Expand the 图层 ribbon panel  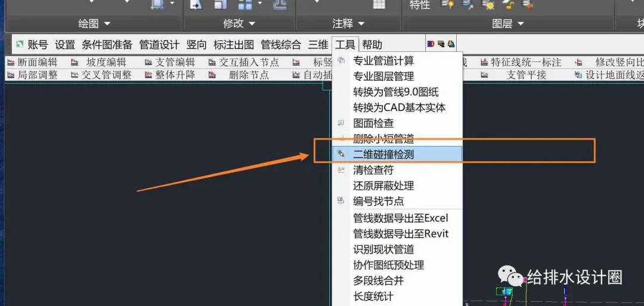(507, 23)
